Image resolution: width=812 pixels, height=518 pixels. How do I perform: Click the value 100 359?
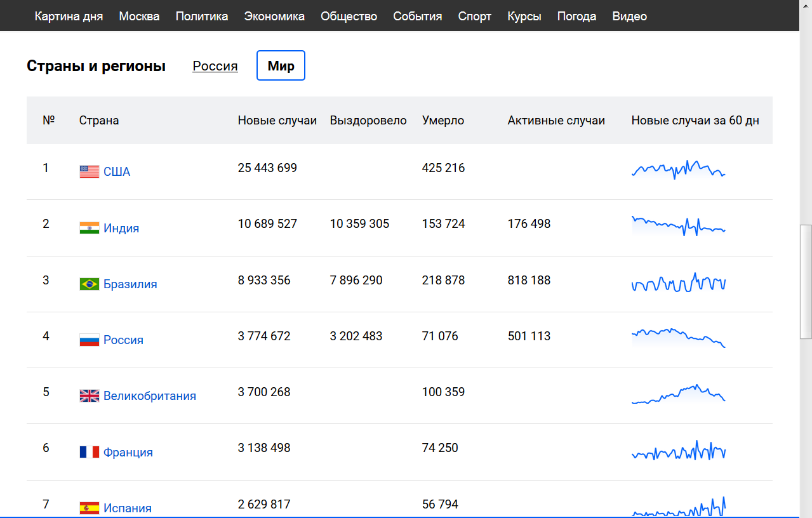[443, 392]
